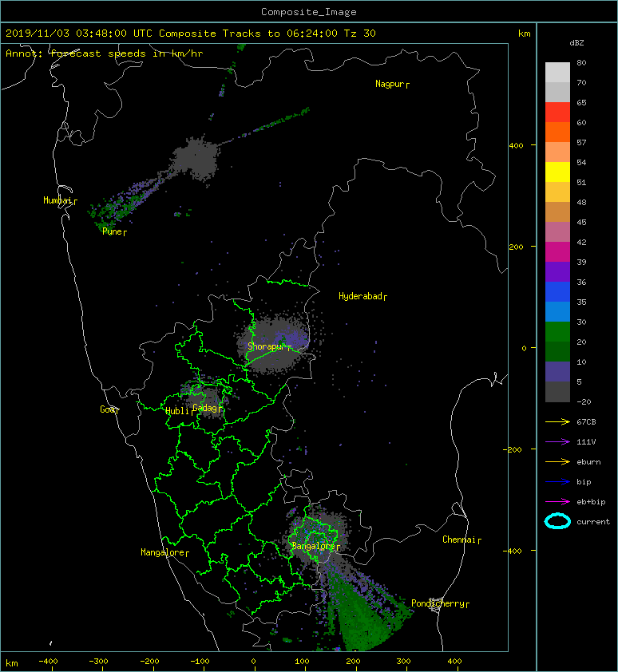Click the red 65 dBZ color swatch
This screenshot has height=672, width=618.
pos(557,112)
